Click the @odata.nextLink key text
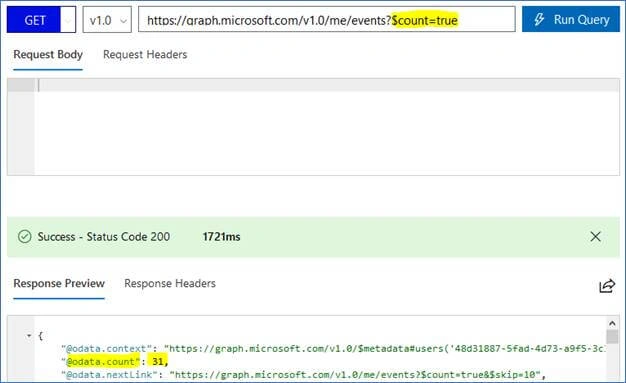626x383 pixels. [x=109, y=375]
